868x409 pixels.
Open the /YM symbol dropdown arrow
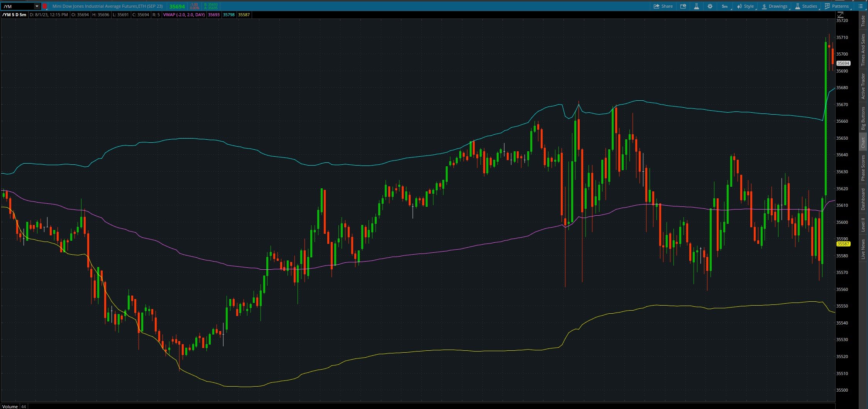click(37, 6)
